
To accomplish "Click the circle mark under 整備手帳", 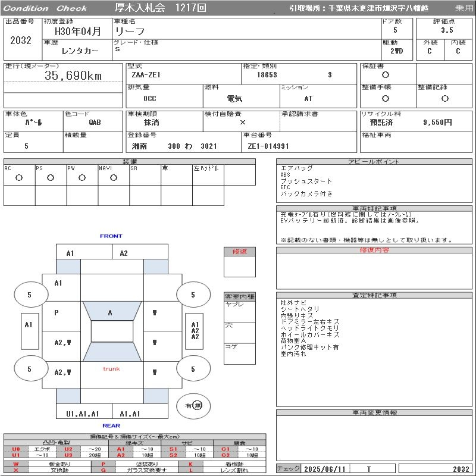I will pos(385,98).
